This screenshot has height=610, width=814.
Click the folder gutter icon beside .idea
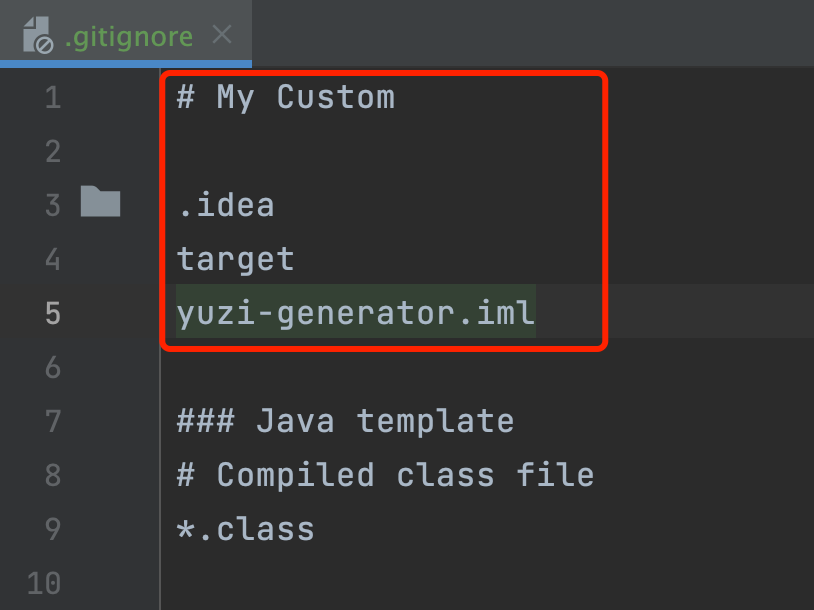point(100,203)
